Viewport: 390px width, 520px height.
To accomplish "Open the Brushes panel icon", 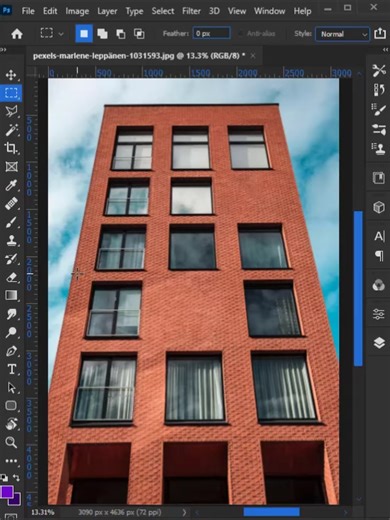I will tap(379, 129).
